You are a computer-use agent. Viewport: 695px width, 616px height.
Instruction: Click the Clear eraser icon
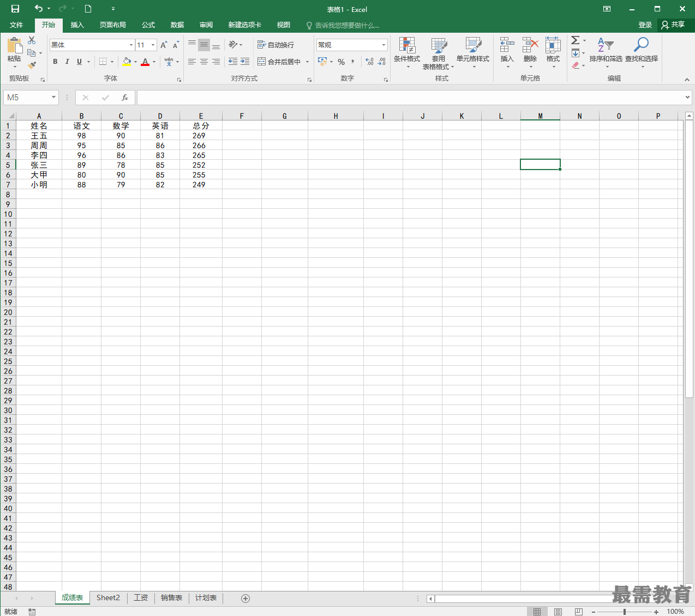(x=575, y=65)
